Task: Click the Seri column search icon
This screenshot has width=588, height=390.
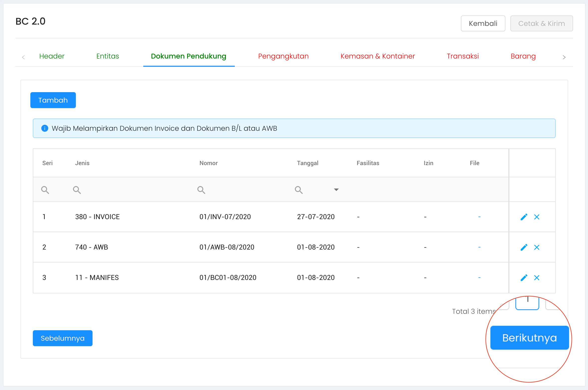Action: pos(45,190)
